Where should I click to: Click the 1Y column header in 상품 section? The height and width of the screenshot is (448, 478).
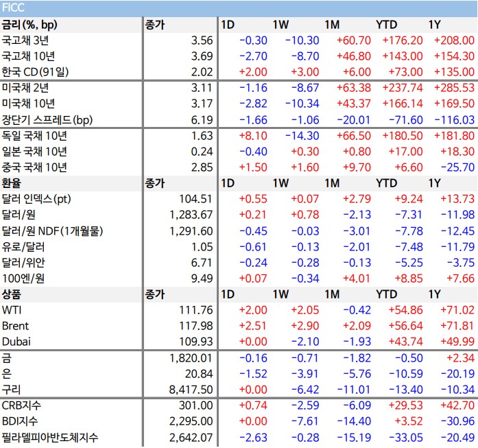tap(434, 294)
